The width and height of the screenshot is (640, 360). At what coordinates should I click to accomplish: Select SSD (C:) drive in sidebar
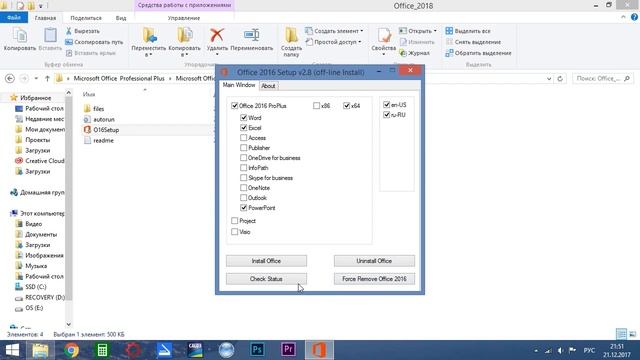[x=36, y=287]
